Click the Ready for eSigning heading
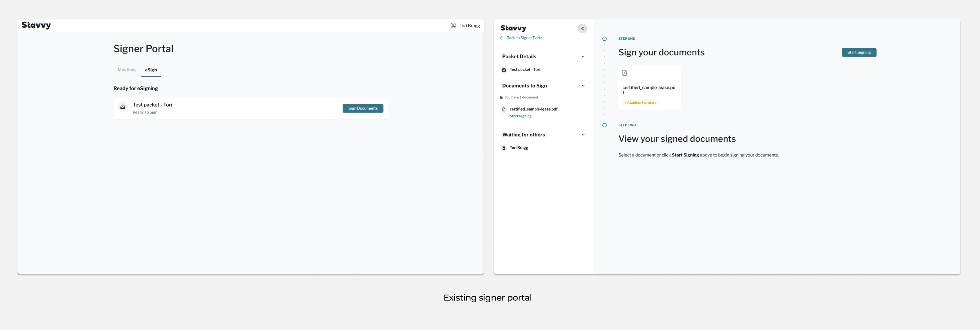Screen dimensions: 980x330 click(135, 88)
